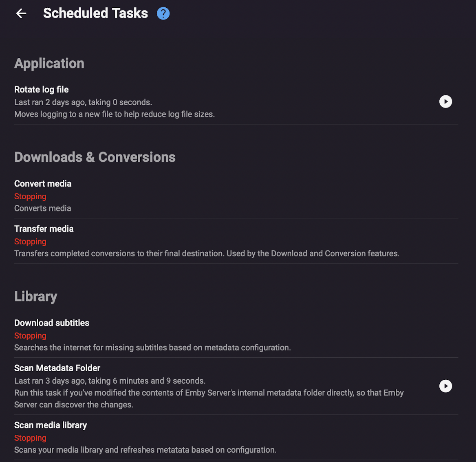Click the Library section heading
The height and width of the screenshot is (462, 476).
pos(35,296)
